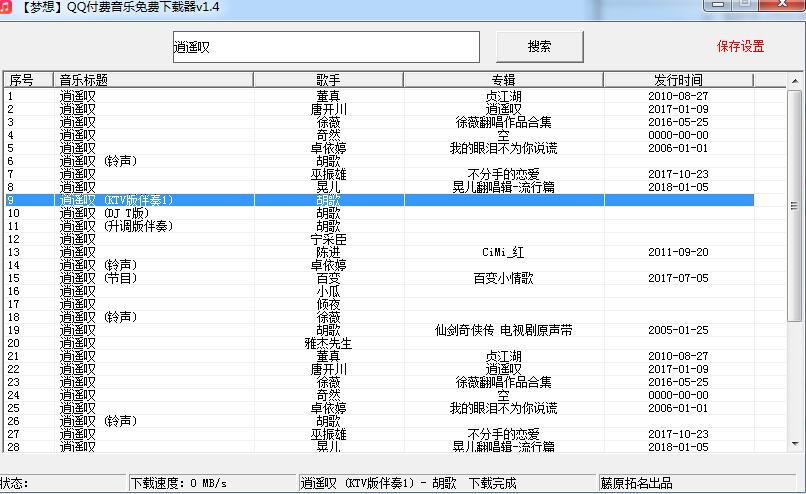Click the app music icon in title bar
The height and width of the screenshot is (494, 806).
[5, 7]
